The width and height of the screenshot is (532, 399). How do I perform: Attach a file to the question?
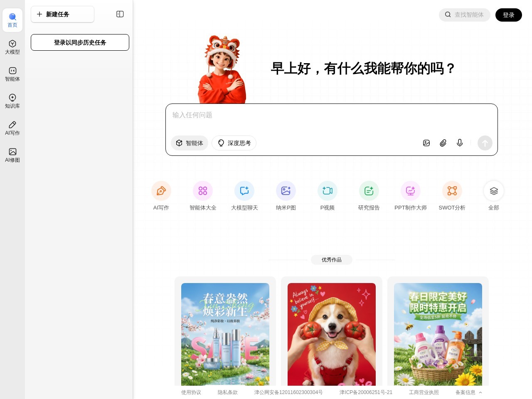tap(443, 143)
